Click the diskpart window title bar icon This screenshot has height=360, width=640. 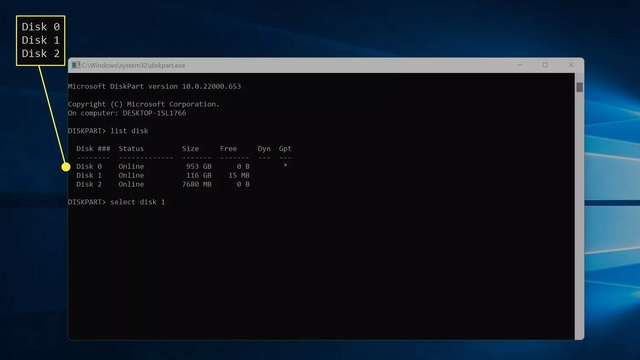(x=76, y=65)
